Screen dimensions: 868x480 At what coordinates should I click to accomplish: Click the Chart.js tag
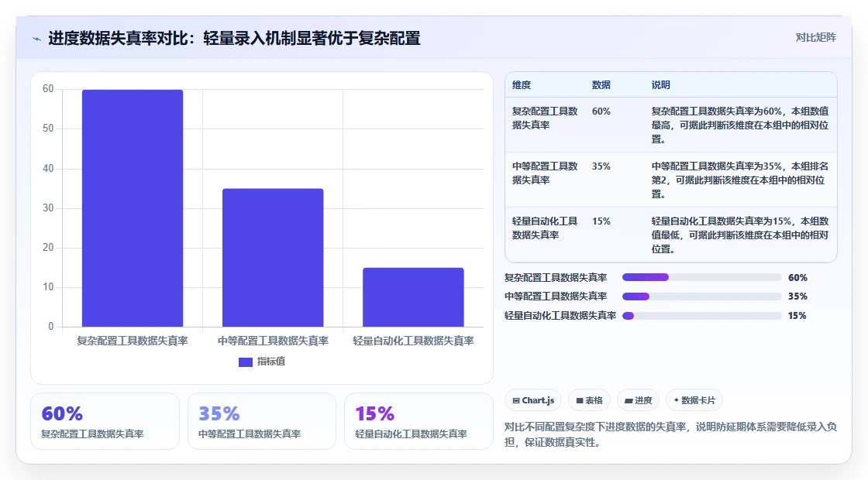pyautogui.click(x=533, y=400)
